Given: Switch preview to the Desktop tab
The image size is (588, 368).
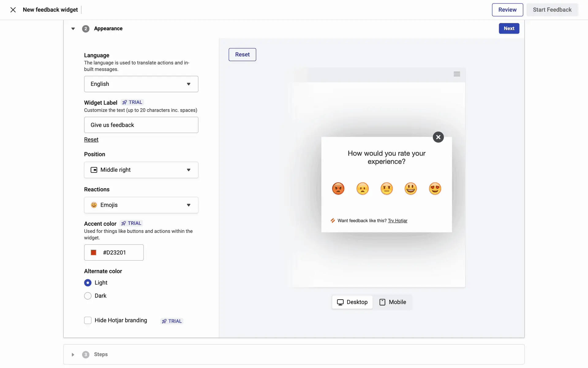Looking at the screenshot, I should (x=352, y=302).
